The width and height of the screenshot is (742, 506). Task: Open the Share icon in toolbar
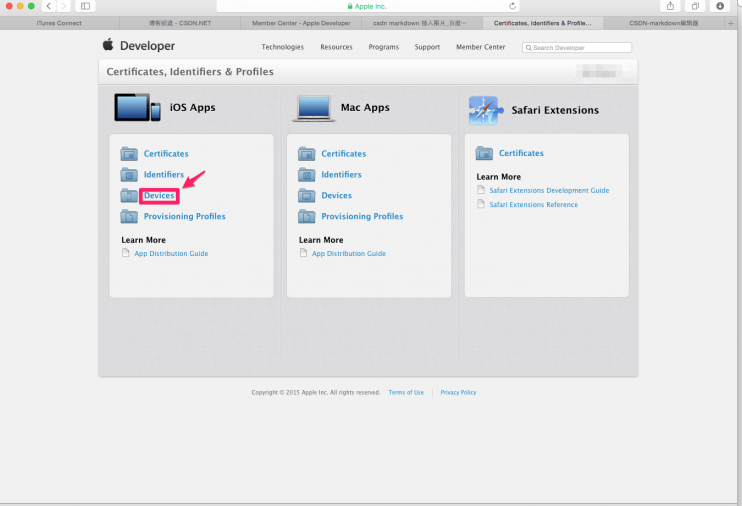coord(670,6)
